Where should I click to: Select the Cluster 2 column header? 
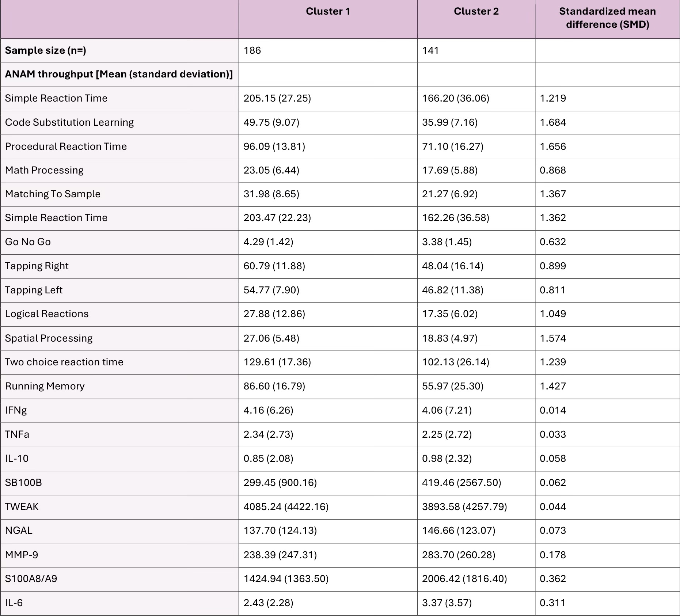pos(476,12)
